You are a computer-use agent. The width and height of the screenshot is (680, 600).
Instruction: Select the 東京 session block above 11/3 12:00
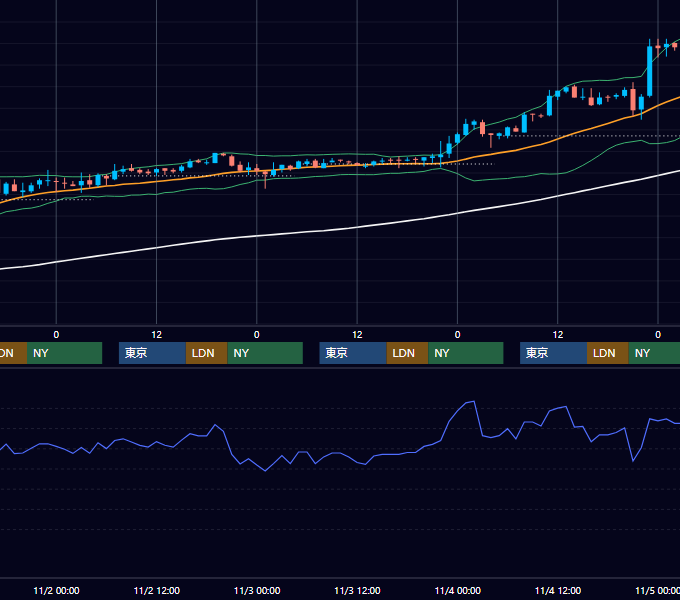click(353, 353)
